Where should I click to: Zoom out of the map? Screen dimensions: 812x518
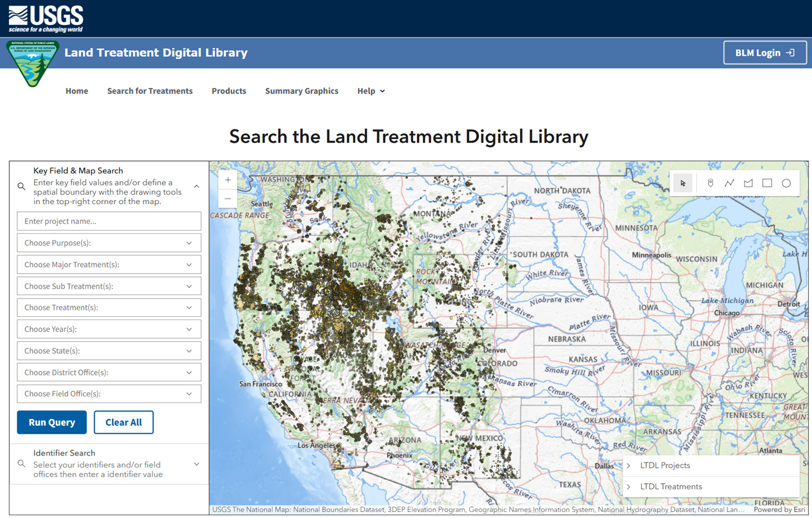point(228,198)
